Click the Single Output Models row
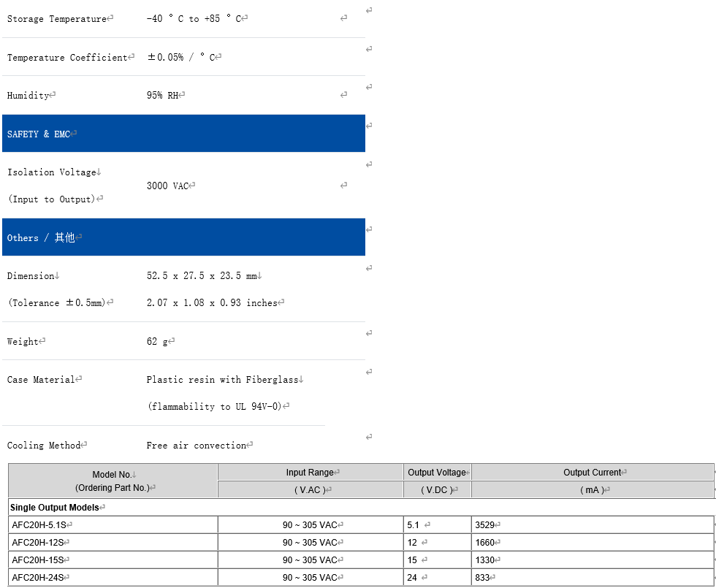 click(55, 508)
